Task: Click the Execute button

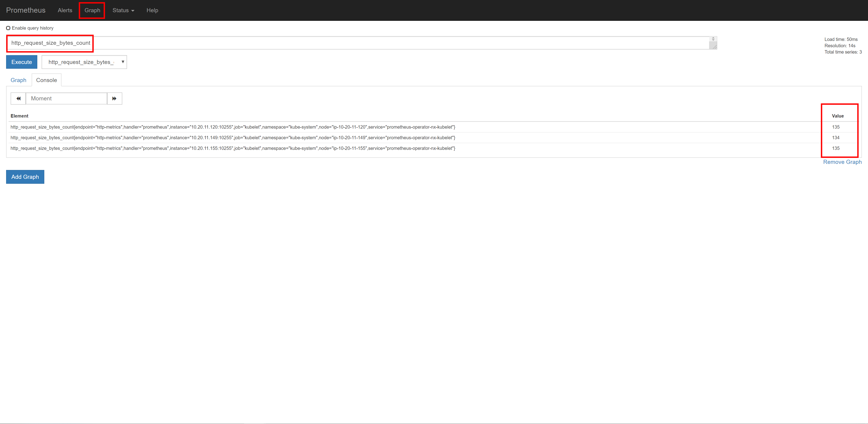Action: [21, 62]
